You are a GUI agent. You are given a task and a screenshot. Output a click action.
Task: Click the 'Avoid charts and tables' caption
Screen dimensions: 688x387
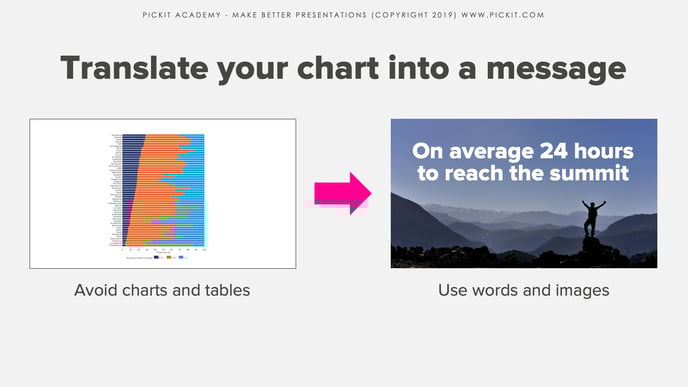click(162, 290)
